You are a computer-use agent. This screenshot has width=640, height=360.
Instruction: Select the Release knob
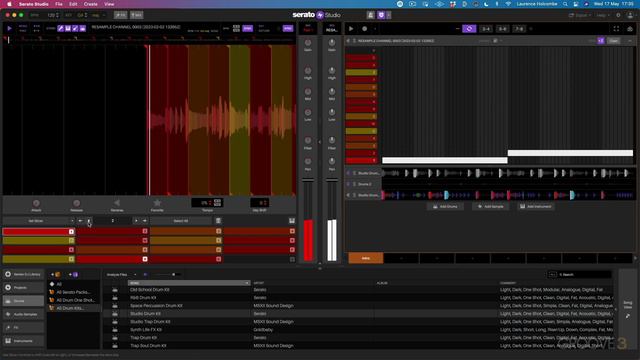click(x=76, y=203)
